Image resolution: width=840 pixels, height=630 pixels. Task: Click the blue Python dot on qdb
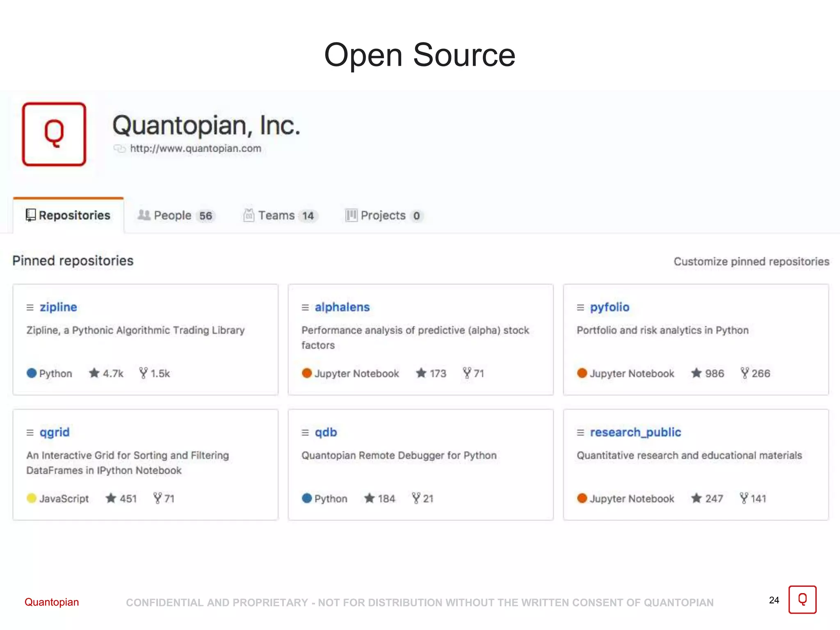click(x=307, y=498)
